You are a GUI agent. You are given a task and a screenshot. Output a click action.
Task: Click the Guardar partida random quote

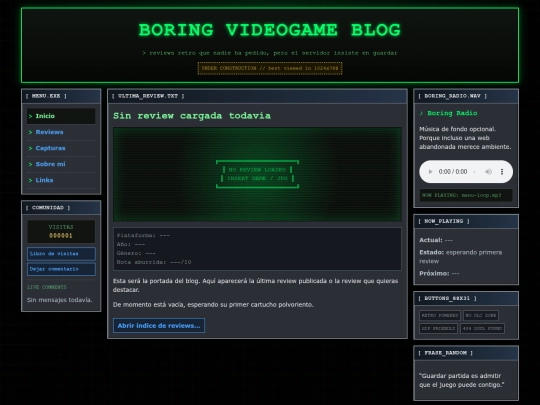(462, 380)
